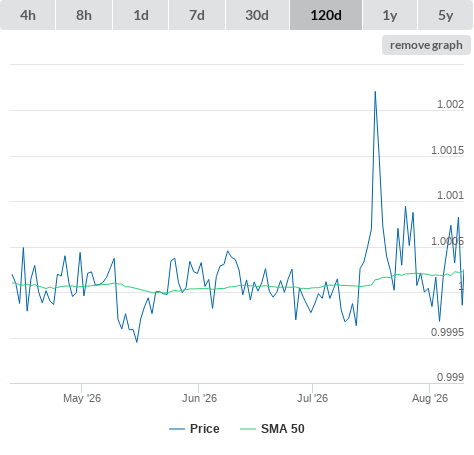This screenshot has width=474, height=455.
Task: Click the Jul '26 axis label
Action: [x=312, y=398]
